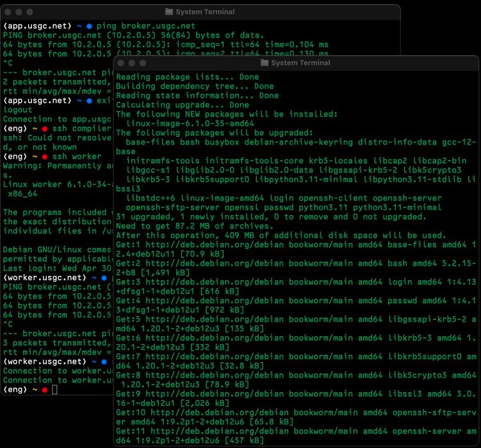The image size is (481, 448).
Task: Place cursor at the empty eng prompt block
Action: tap(54, 390)
